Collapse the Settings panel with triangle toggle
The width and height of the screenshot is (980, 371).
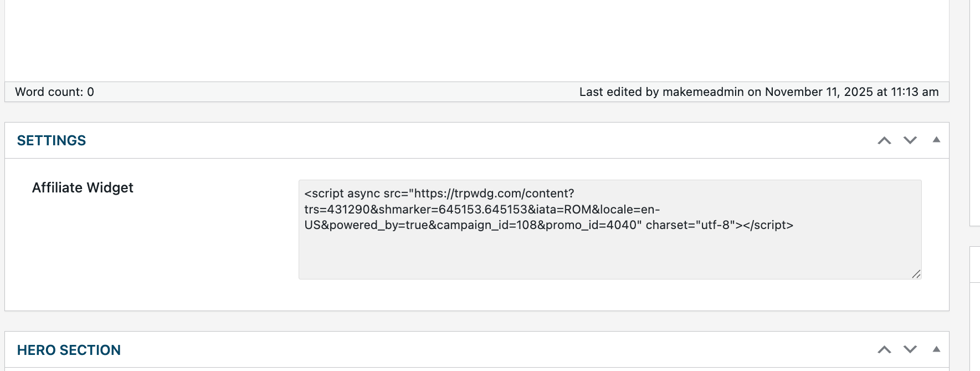pyautogui.click(x=936, y=140)
